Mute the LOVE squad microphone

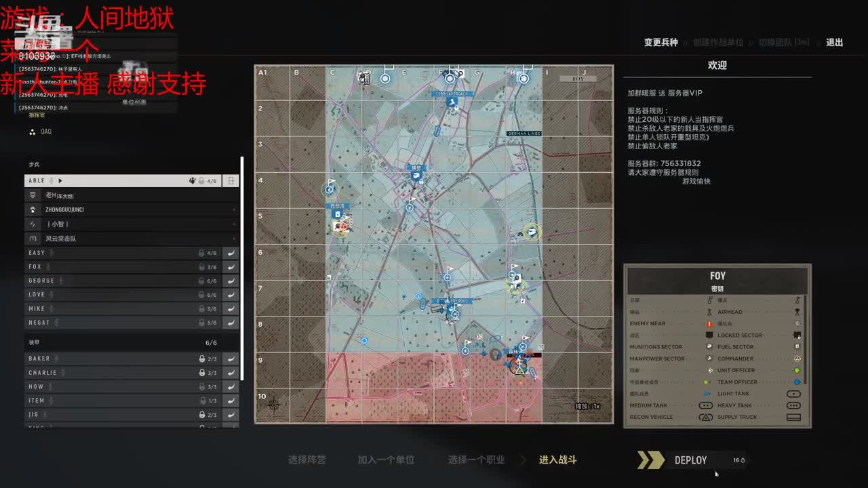click(x=52, y=295)
